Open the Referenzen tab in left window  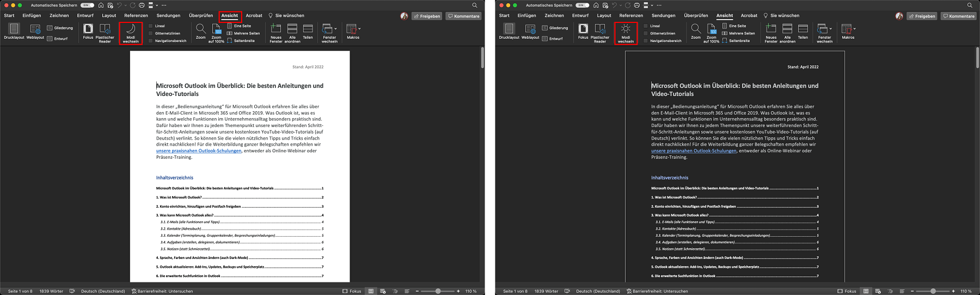coord(136,16)
